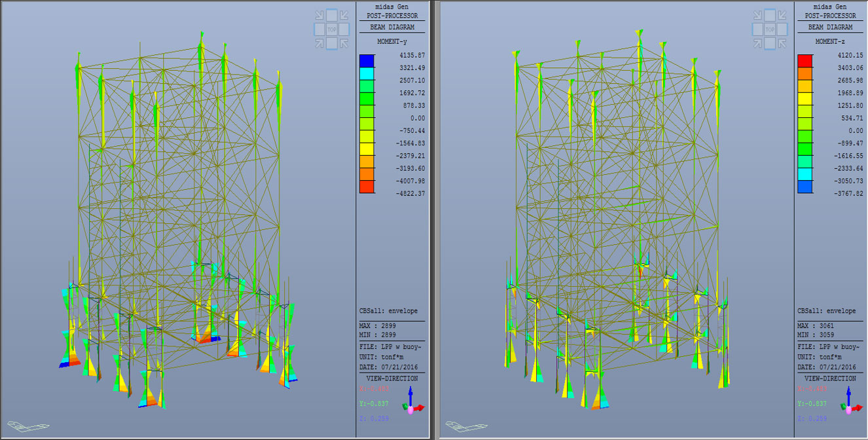
Task: Click 'CBSall: envelope' in Moment-y window
Action: pos(389,311)
